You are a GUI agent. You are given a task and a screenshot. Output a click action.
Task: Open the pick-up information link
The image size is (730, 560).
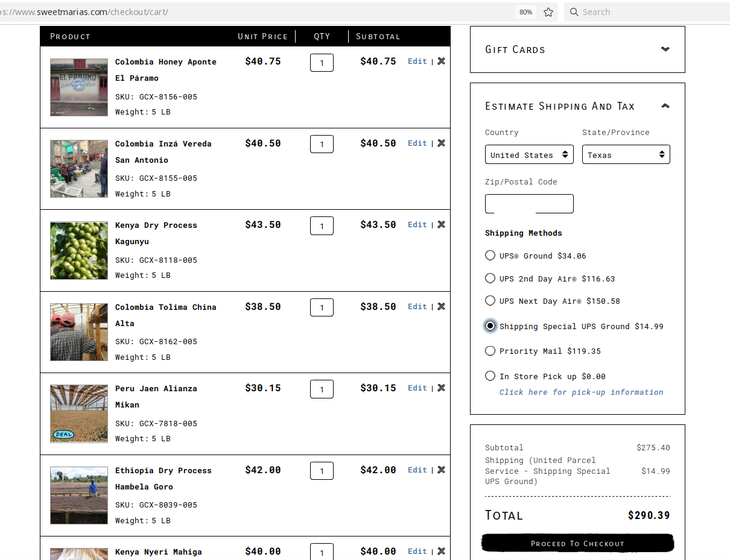[x=581, y=392]
